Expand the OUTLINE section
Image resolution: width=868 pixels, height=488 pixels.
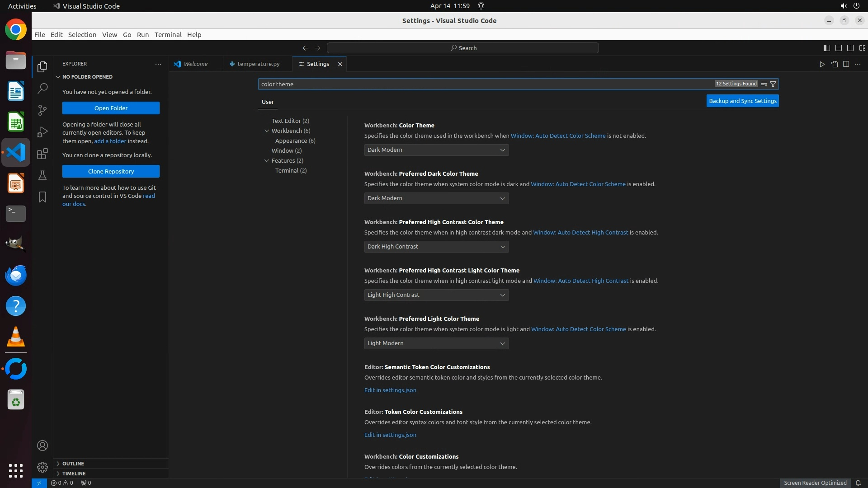tap(73, 464)
